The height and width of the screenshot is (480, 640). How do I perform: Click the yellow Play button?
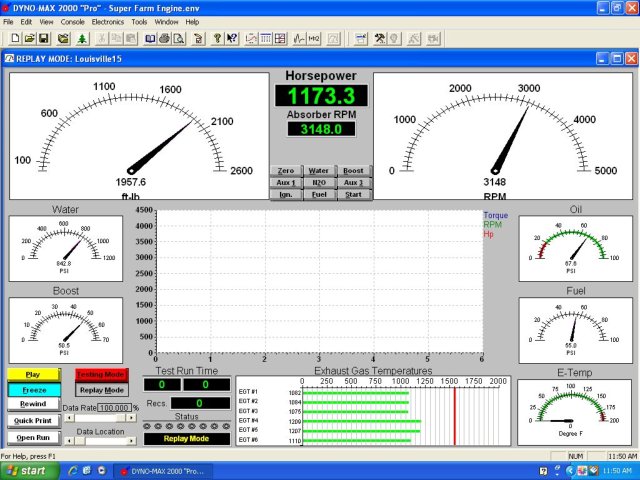[x=33, y=375]
